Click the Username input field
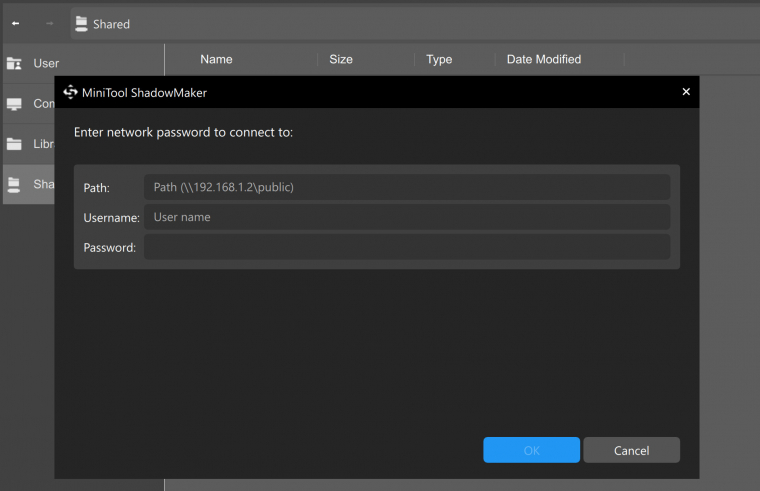Viewport: 760px width, 491px height. tap(407, 217)
